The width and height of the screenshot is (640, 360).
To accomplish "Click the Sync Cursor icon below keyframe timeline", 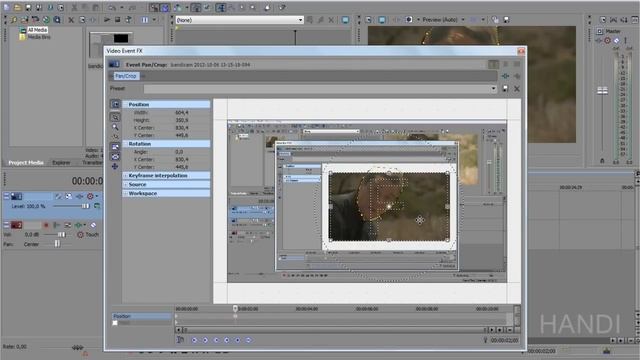I will coord(180,340).
